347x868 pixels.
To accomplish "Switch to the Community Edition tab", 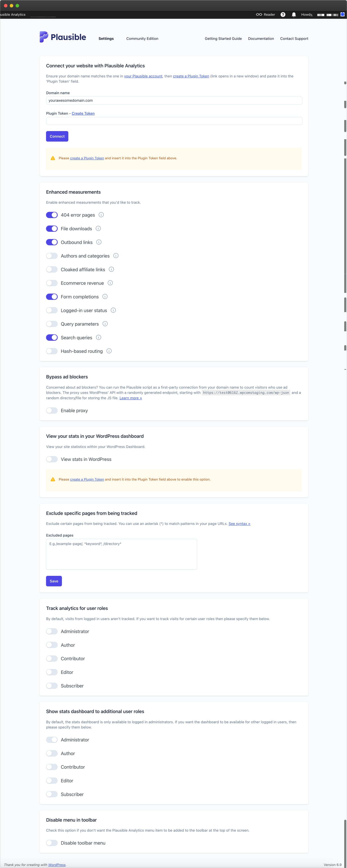I will pyautogui.click(x=142, y=38).
